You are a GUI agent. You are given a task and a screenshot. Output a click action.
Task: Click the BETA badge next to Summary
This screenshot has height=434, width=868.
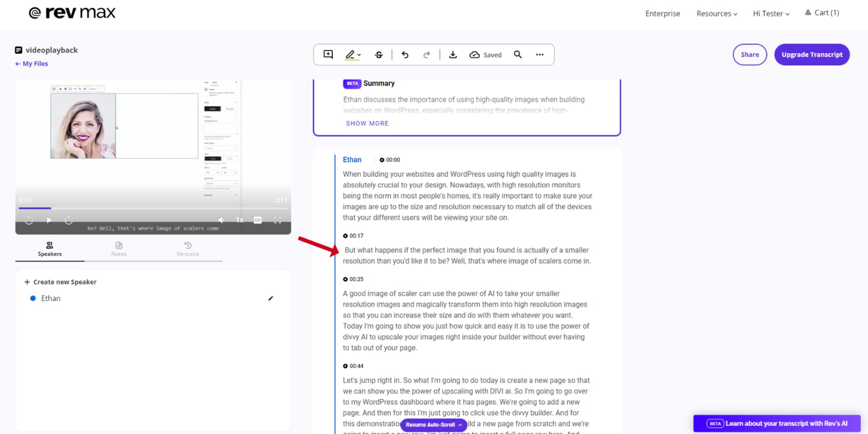[353, 83]
